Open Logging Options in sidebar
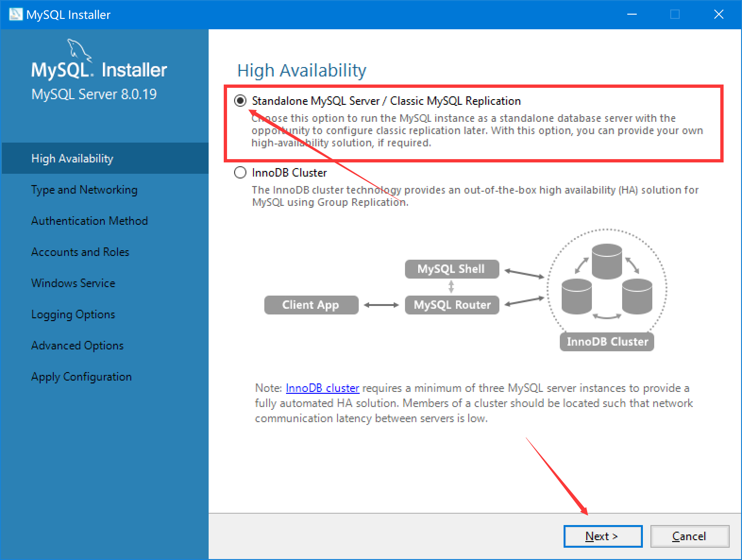This screenshot has width=742, height=560. click(x=73, y=314)
